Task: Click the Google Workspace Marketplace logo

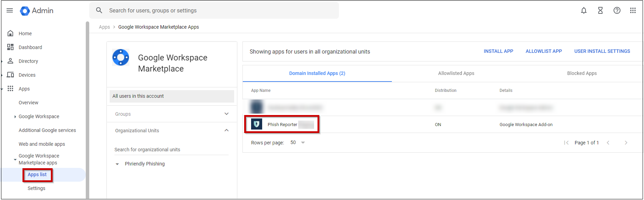Action: [121, 57]
